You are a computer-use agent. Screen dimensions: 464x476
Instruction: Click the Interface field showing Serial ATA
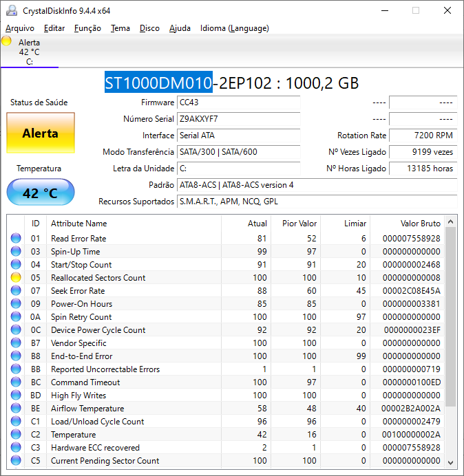click(238, 135)
